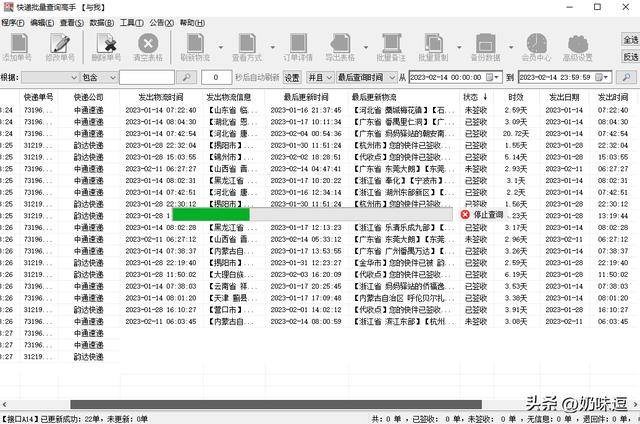Select the cell 2023-02-14 08:00:59
This screenshot has width=640, height=424.
(x=306, y=322)
